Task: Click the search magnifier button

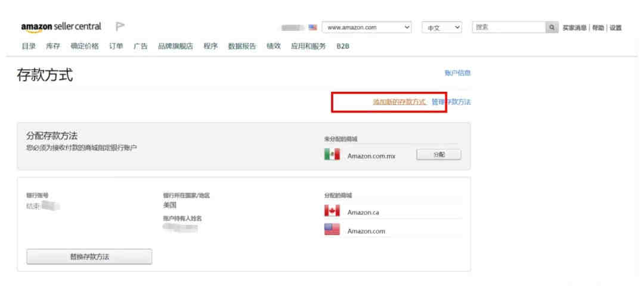Action: pos(552,27)
